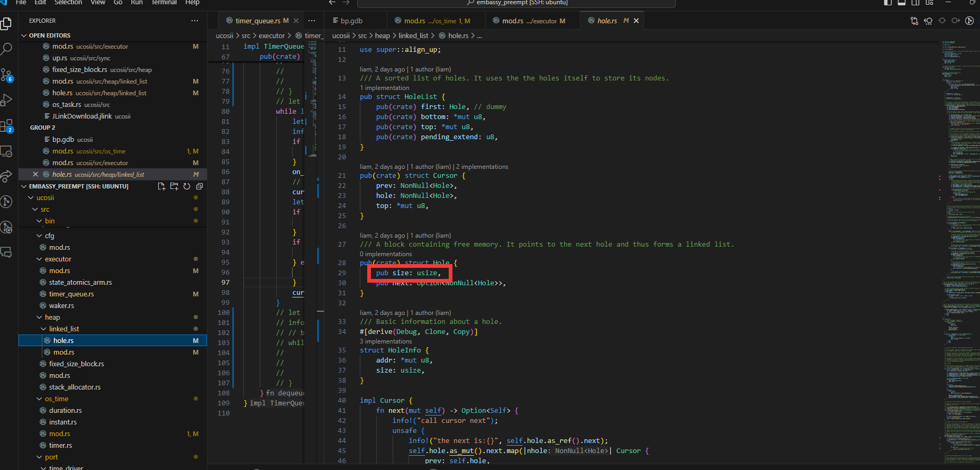
Task: Open the Search view in activity bar
Action: click(6, 49)
